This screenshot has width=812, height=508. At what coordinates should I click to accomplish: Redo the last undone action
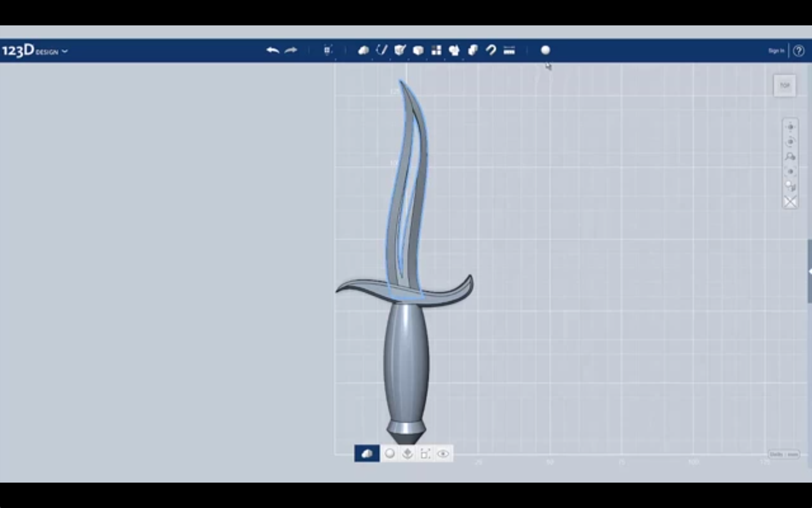pos(291,50)
